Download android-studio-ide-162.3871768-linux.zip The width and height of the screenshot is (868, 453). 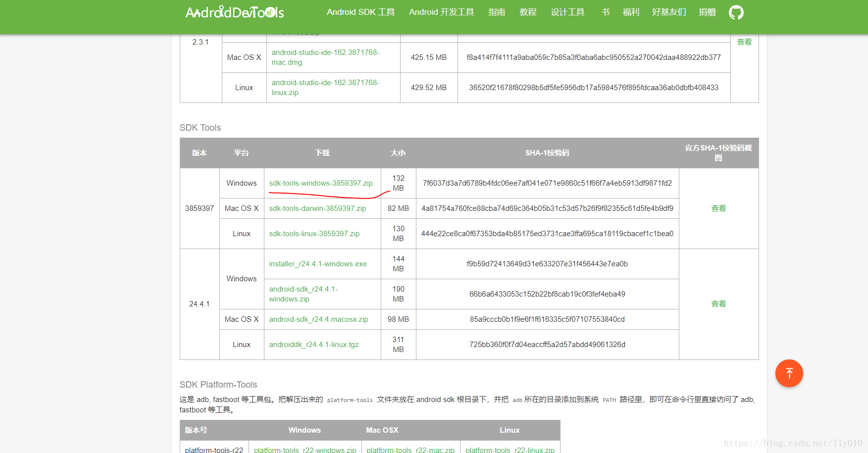(x=325, y=88)
